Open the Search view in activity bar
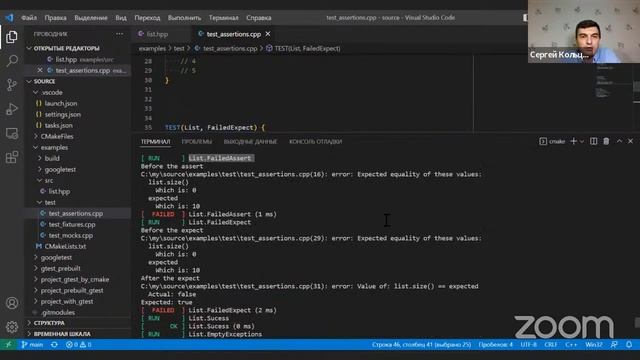Image resolution: width=640 pixels, height=360 pixels. point(12,61)
